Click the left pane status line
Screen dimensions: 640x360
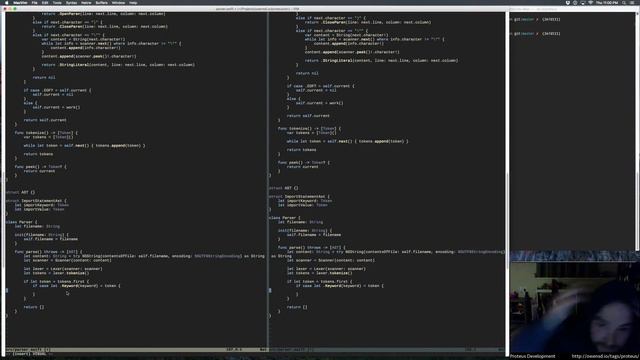(136, 350)
